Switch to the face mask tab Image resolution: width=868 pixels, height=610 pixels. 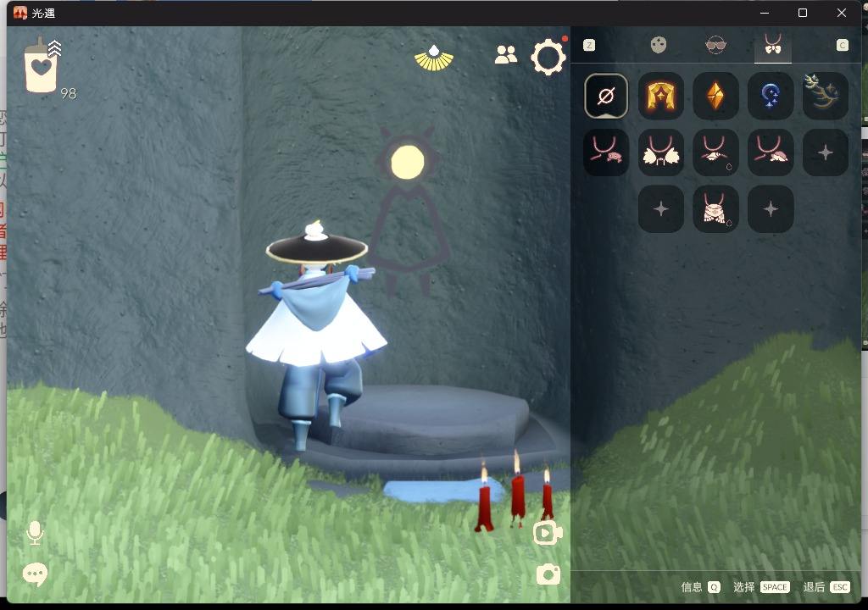(658, 45)
